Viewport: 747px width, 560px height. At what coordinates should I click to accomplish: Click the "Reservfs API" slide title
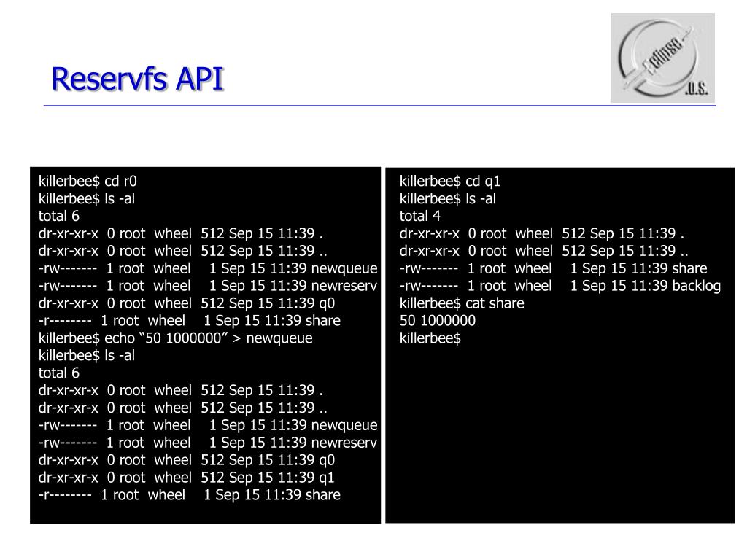pos(138,79)
